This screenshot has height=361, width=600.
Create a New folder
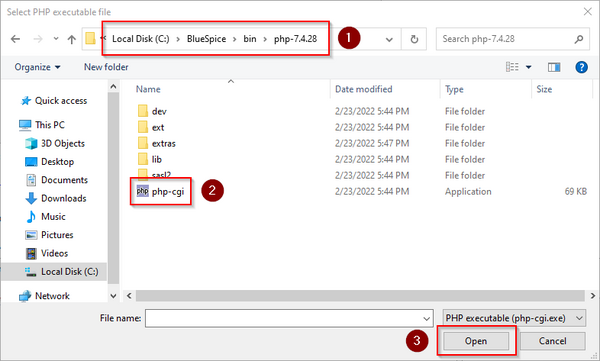[106, 67]
